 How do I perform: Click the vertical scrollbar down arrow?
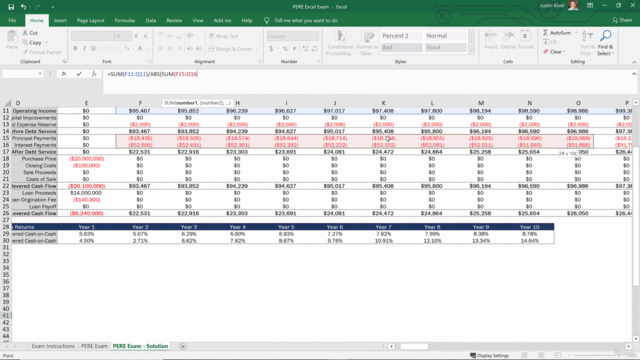point(636,339)
